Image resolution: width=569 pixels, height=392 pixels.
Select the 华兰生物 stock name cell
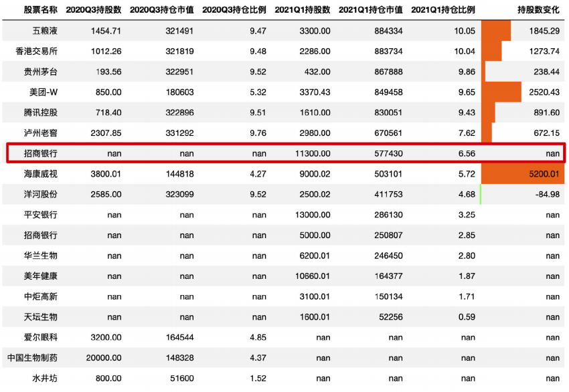click(x=40, y=256)
